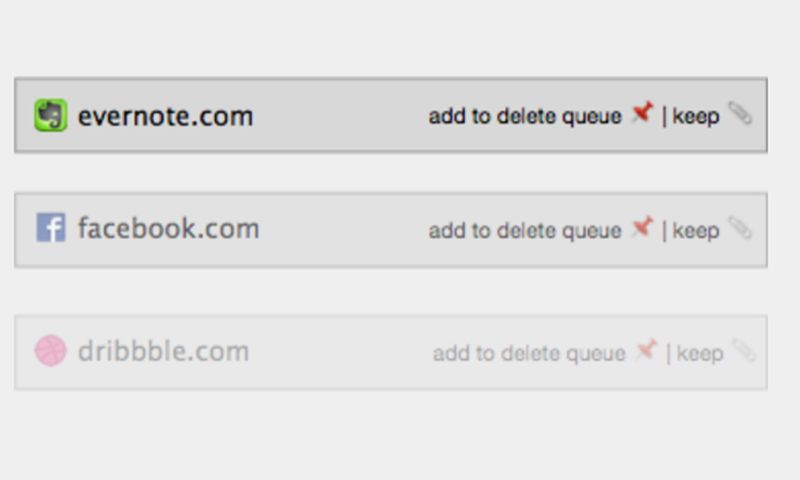Viewport: 800px width, 480px height.
Task: Select the dribbble.com site name
Action: pos(163,352)
